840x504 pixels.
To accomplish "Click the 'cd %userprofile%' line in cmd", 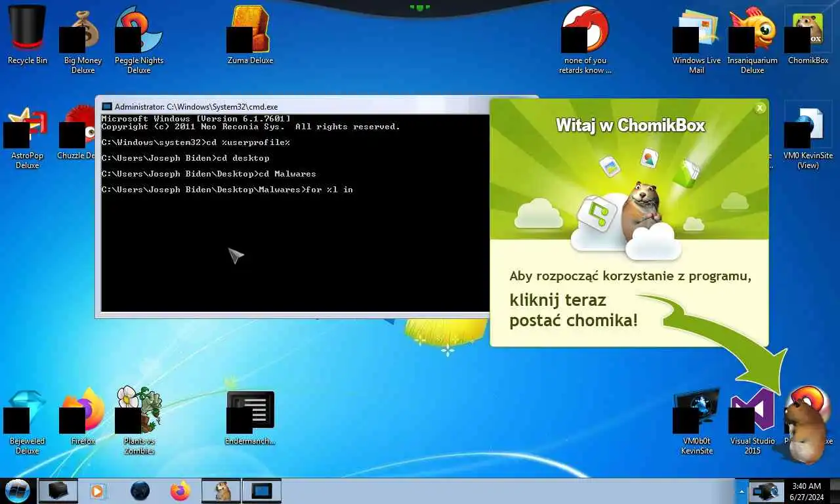I will tap(196, 142).
